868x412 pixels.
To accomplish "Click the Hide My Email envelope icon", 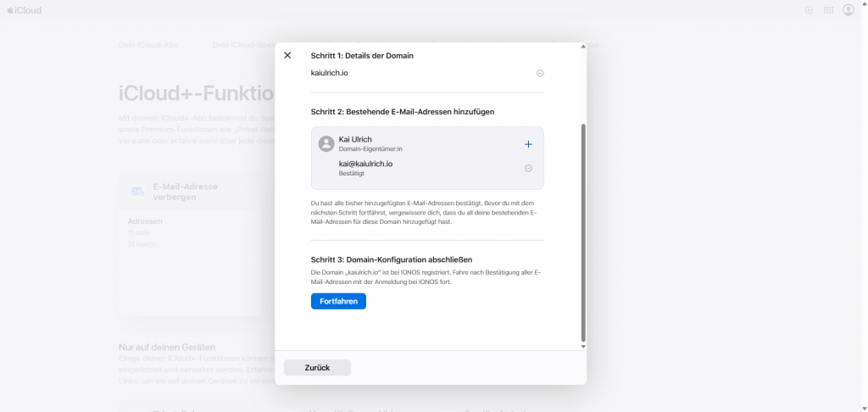I will 137,192.
